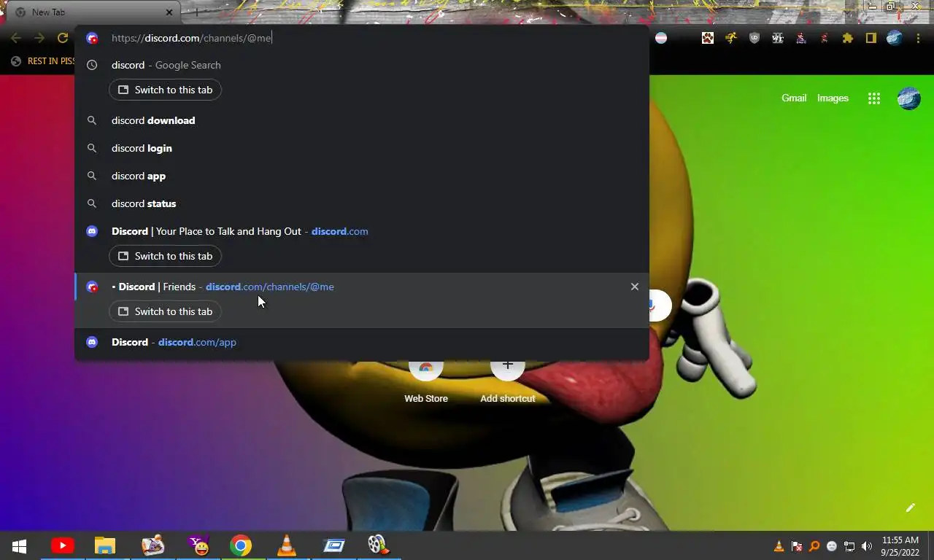Open the Chrome three-dot menu
The width and height of the screenshot is (934, 560).
pos(918,38)
